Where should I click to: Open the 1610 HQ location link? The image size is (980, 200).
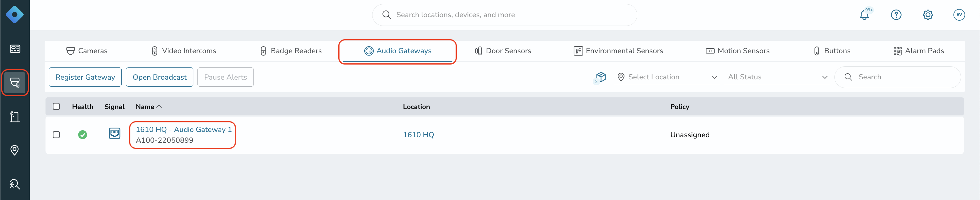click(x=418, y=135)
